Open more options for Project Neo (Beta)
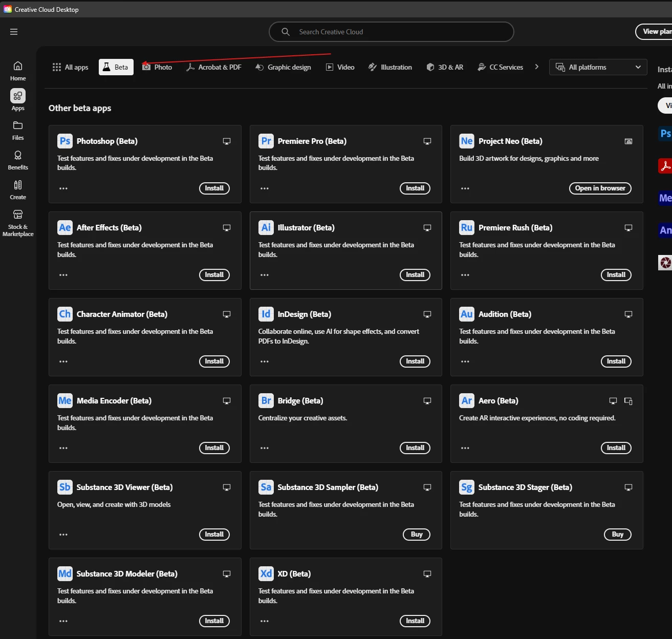The height and width of the screenshot is (639, 672). 465,188
